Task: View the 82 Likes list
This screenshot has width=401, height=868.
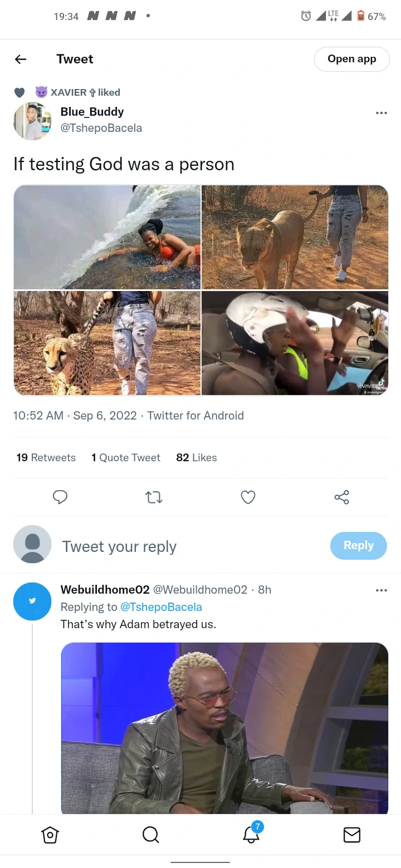Action: (x=196, y=457)
